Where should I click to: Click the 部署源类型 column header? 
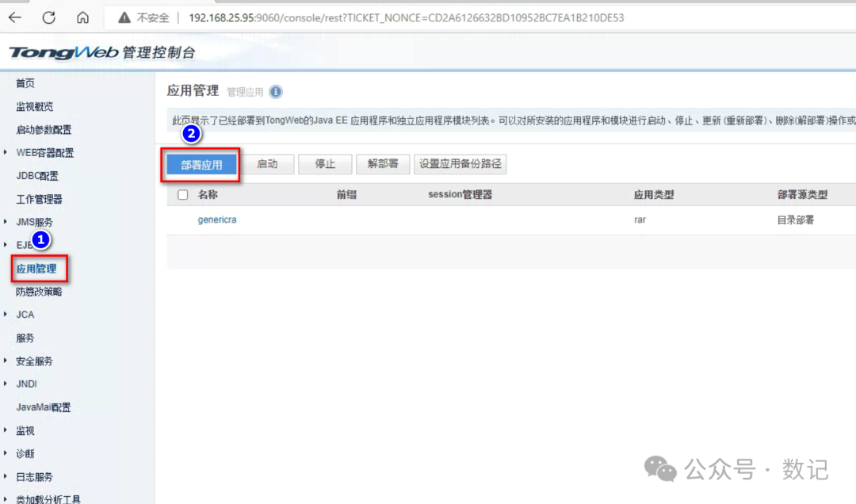click(802, 194)
